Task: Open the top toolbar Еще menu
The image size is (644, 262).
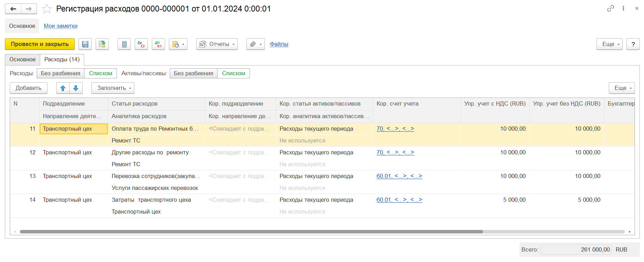Action: point(609,44)
